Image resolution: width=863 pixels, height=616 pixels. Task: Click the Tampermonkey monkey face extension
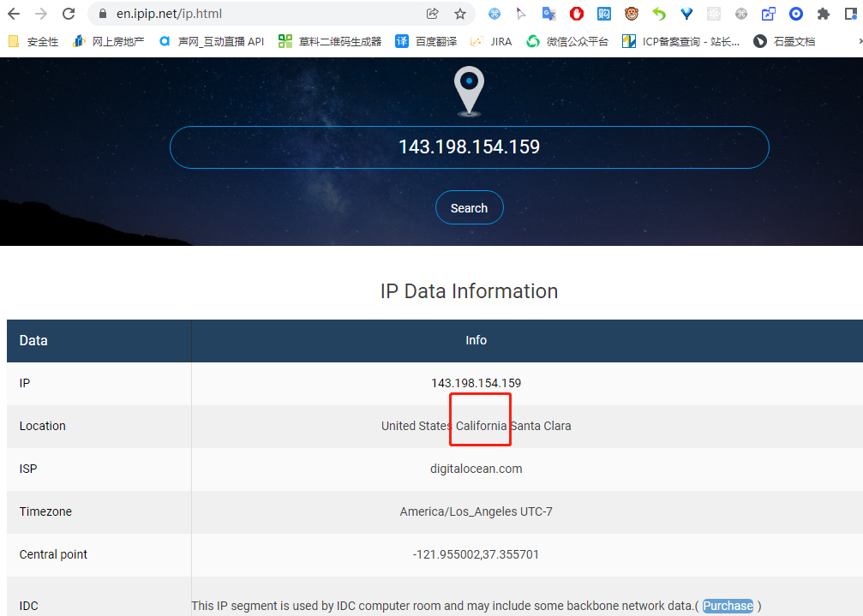point(631,14)
